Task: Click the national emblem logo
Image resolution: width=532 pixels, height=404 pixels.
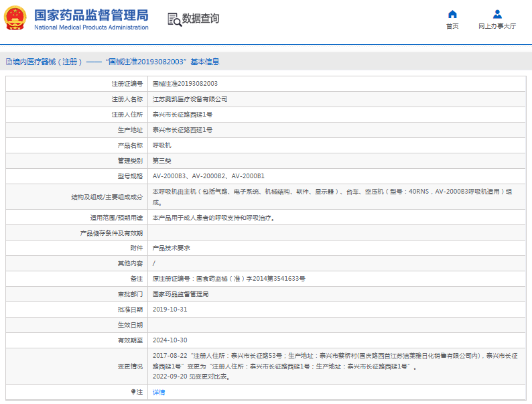Action: click(x=15, y=18)
